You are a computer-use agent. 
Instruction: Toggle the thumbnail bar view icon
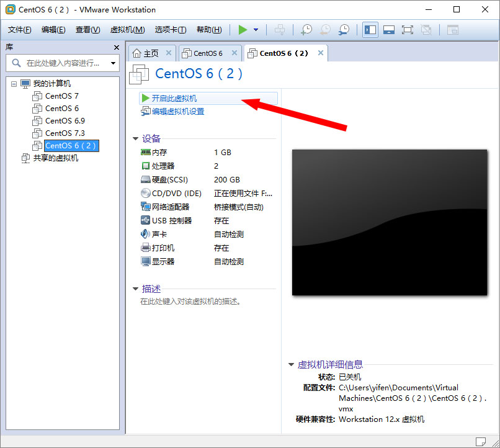(x=389, y=30)
